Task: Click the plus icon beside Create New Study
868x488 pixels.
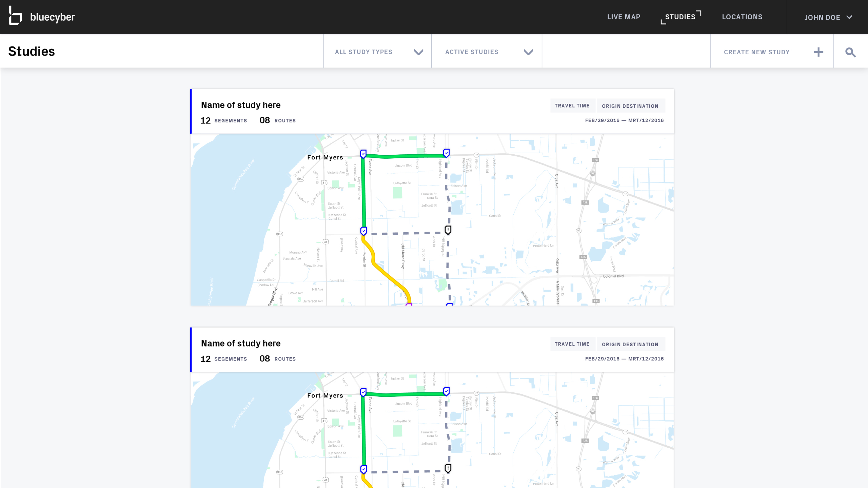Action: tap(818, 52)
